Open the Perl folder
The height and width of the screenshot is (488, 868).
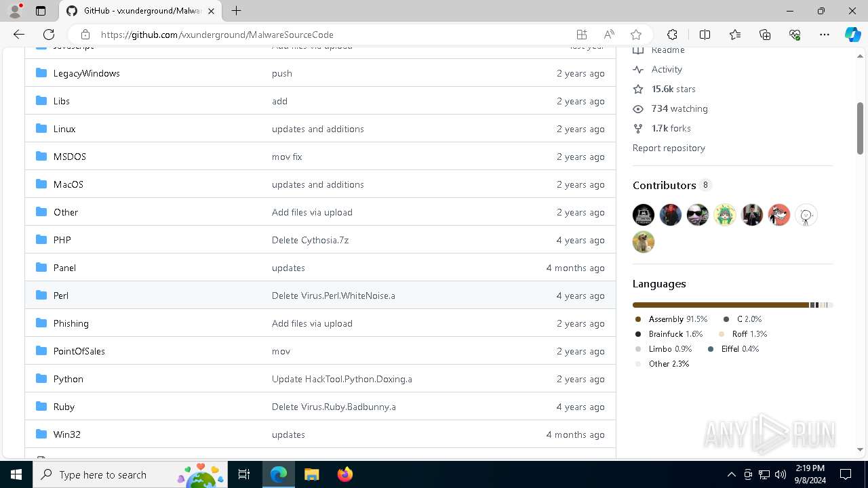click(x=61, y=296)
